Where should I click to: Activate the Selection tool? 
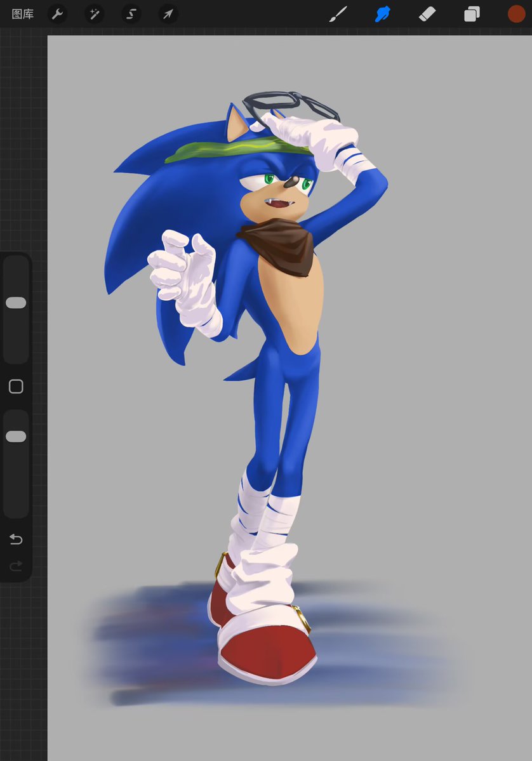click(x=131, y=14)
